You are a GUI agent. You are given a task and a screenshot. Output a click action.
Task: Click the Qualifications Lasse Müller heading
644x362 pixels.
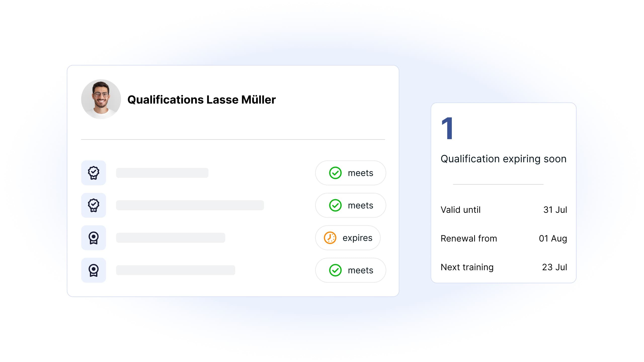click(x=202, y=100)
